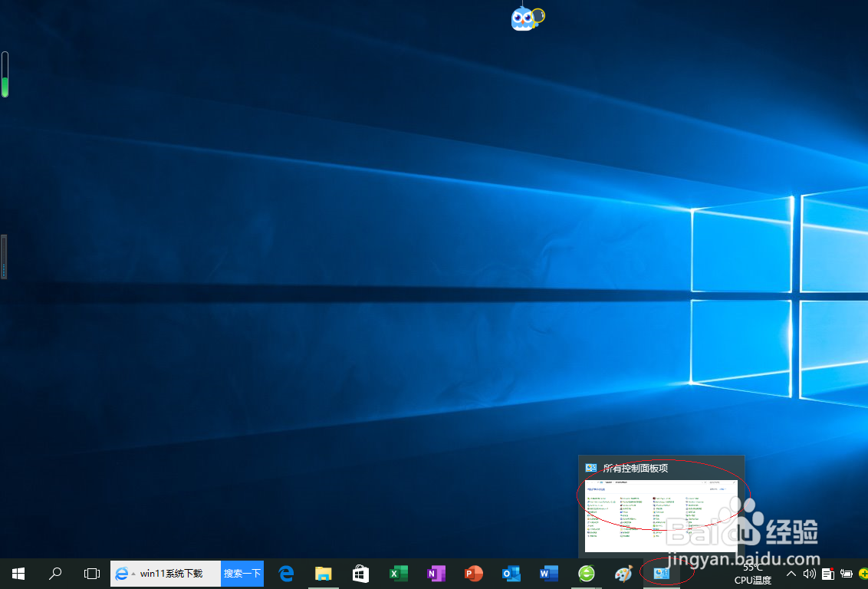This screenshot has height=589, width=868.
Task: Click the battery power tray icon
Action: 846,574
